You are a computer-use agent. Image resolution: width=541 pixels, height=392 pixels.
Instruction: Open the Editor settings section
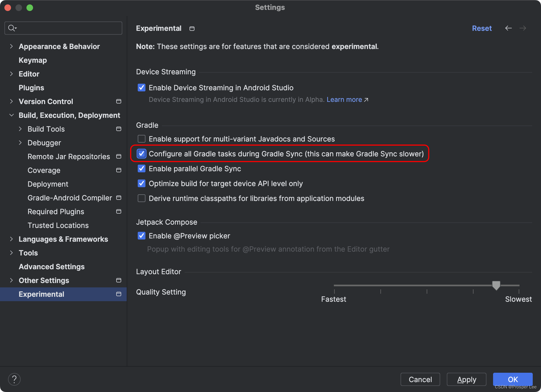click(x=28, y=74)
